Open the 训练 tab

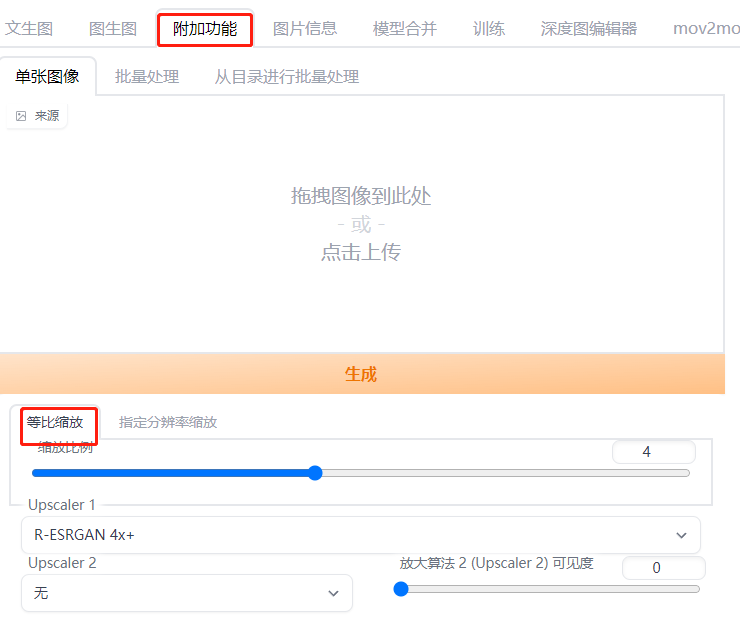pos(489,29)
